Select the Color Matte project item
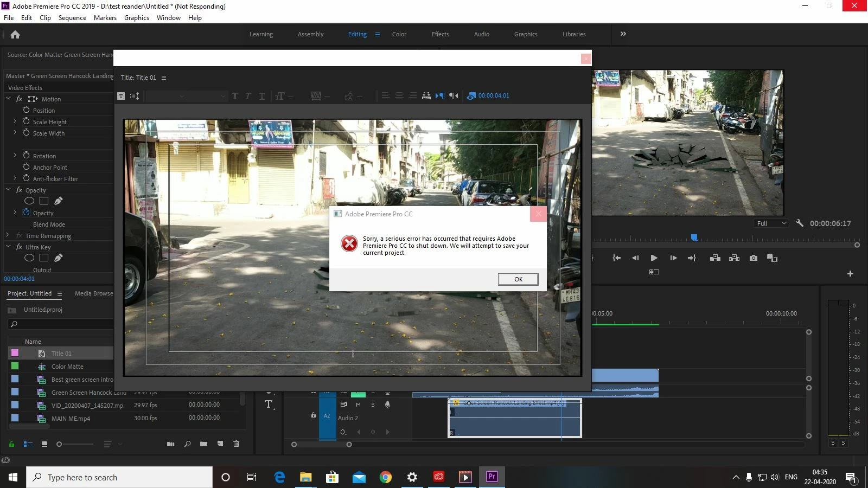The height and width of the screenshot is (488, 868). click(67, 367)
